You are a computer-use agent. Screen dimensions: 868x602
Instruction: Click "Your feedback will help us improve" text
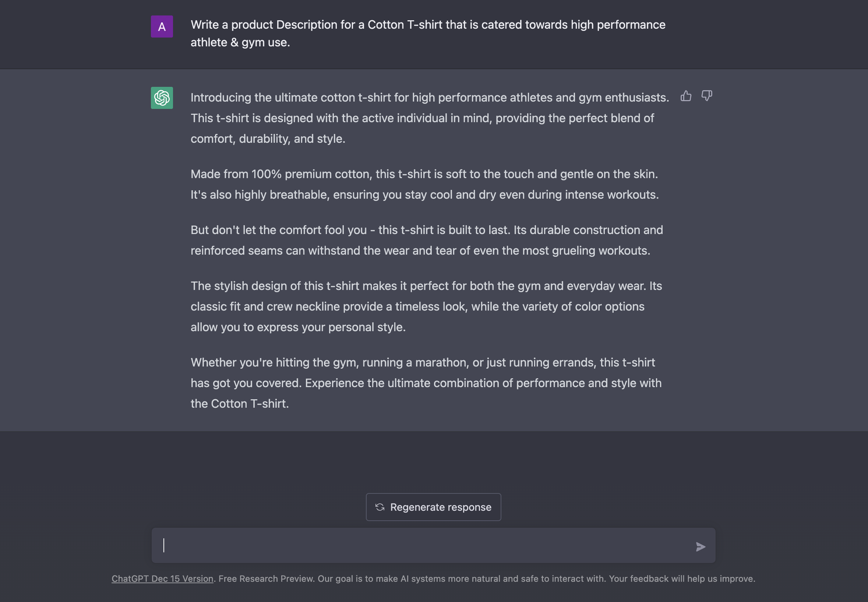pos(681,578)
